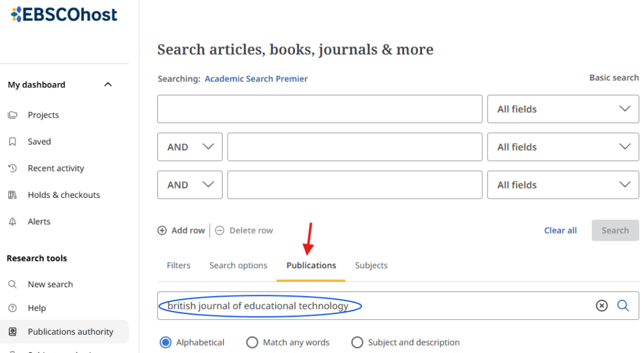Focus the third row search field

[x=355, y=185]
